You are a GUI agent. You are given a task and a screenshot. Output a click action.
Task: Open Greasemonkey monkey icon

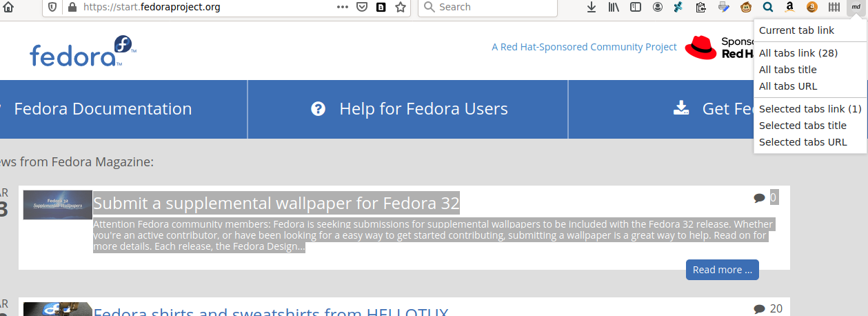click(745, 7)
